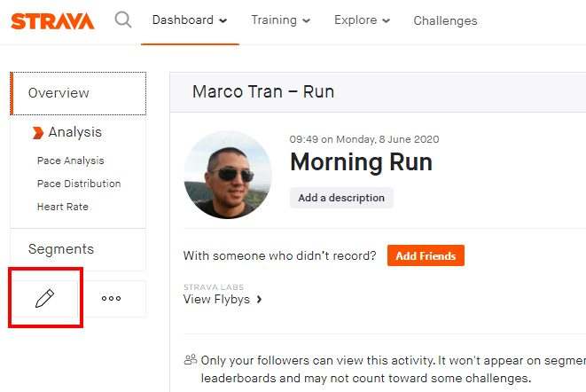586x392 pixels.
Task: Open the Segments sidebar section
Action: pyautogui.click(x=61, y=249)
